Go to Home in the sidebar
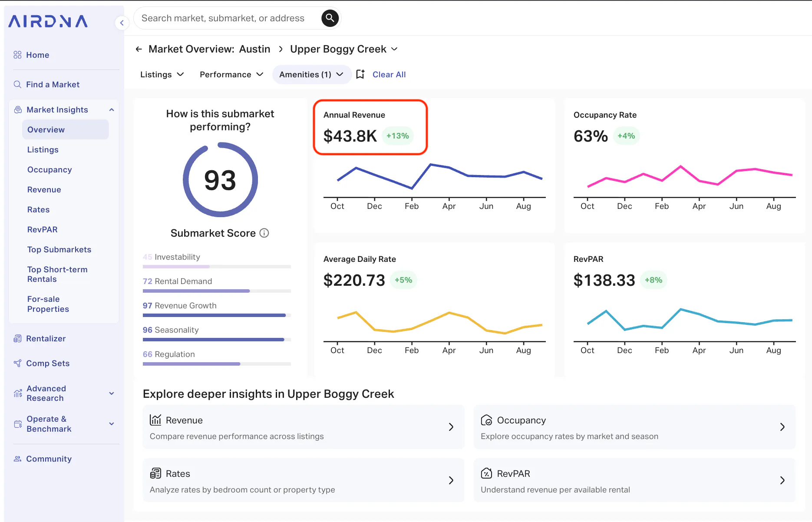The height and width of the screenshot is (522, 812). click(x=37, y=55)
